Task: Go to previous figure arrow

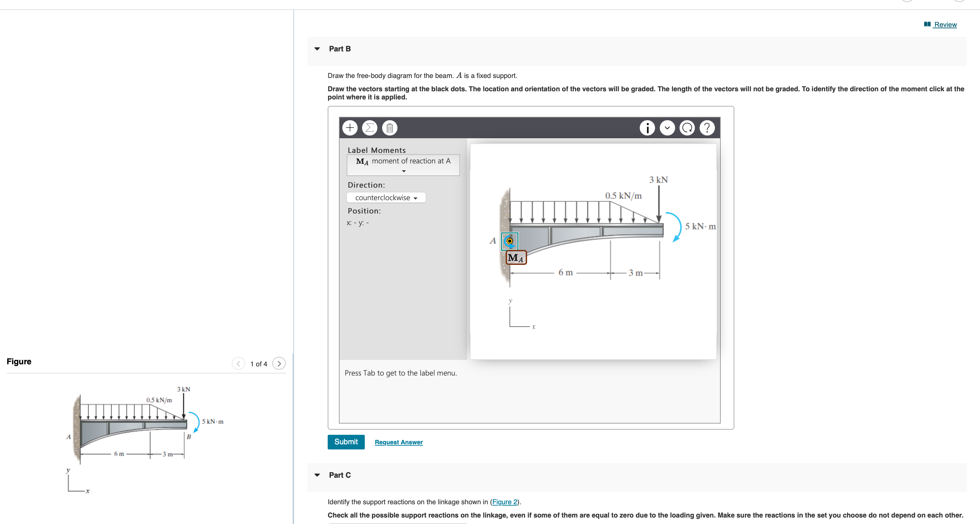Action: point(238,364)
